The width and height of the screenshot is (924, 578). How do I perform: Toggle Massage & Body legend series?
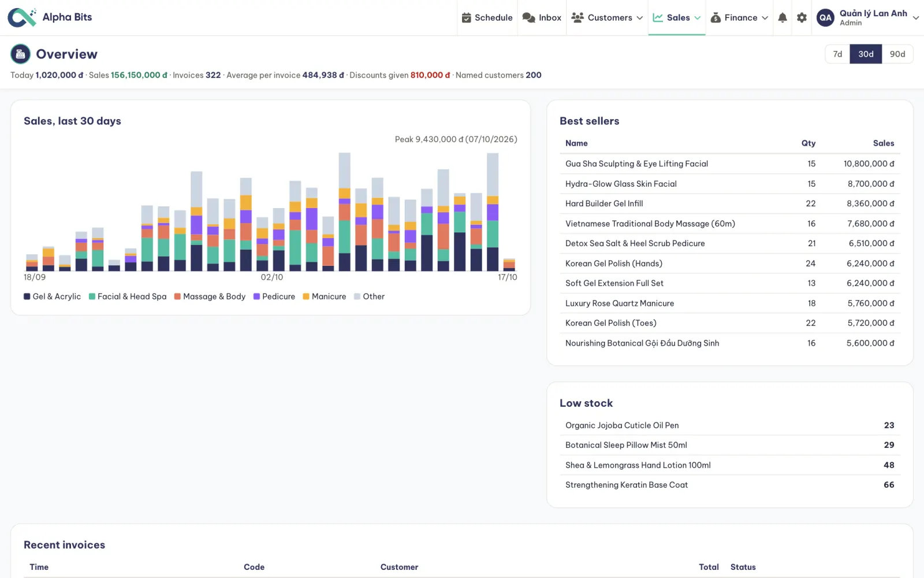[210, 297]
